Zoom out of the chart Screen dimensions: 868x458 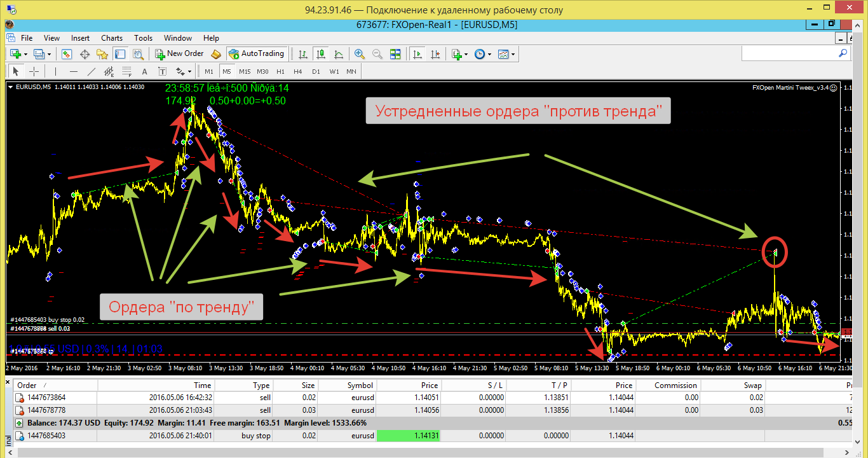click(x=377, y=54)
